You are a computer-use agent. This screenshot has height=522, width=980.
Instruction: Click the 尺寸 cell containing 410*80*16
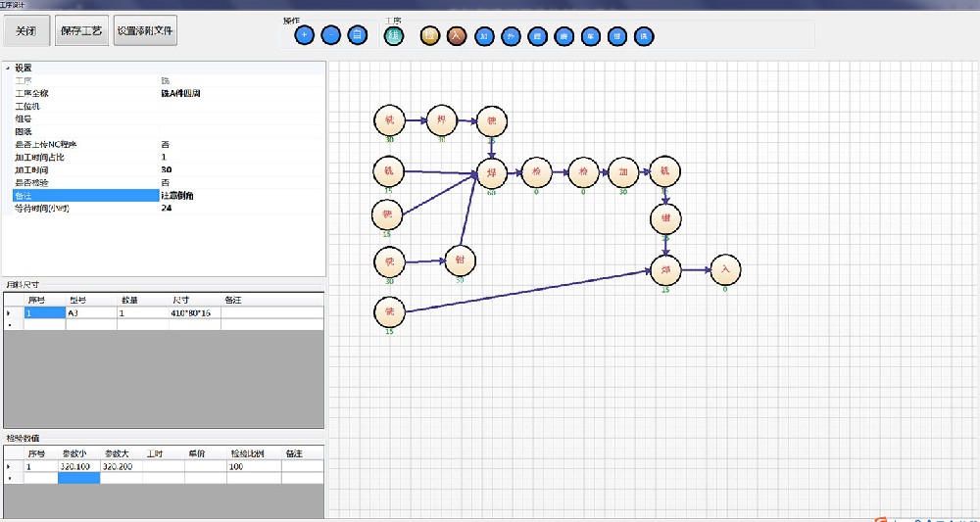(x=194, y=313)
